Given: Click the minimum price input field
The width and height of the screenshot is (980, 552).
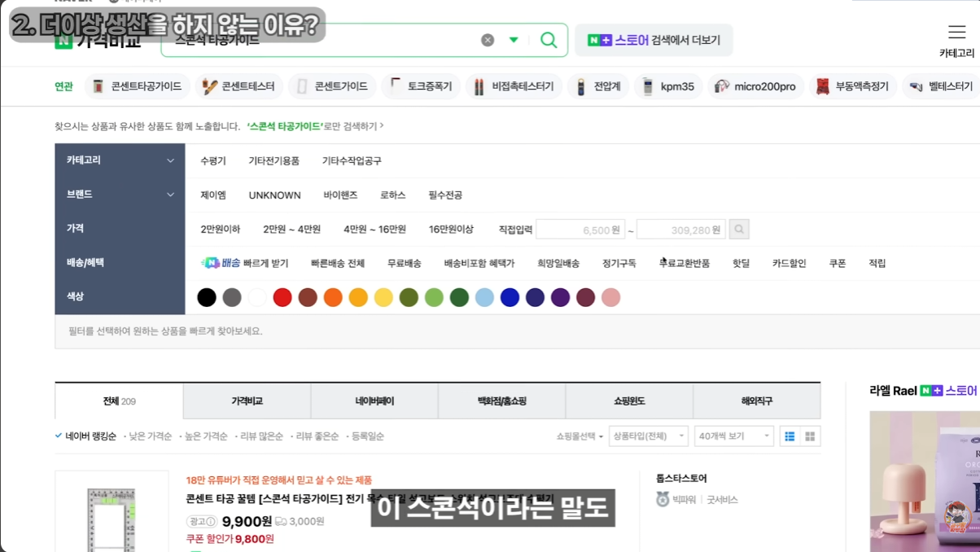Looking at the screenshot, I should pyautogui.click(x=586, y=229).
